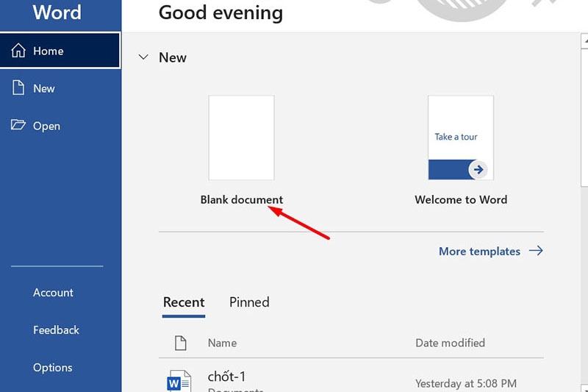Screen dimensions: 588x392
Task: Click the vertical scrollbar track
Action: coord(584,285)
